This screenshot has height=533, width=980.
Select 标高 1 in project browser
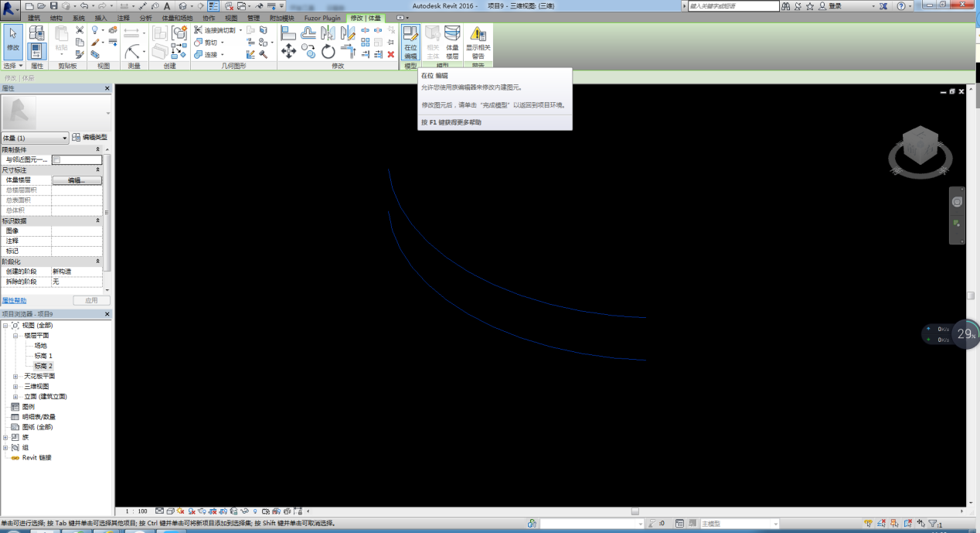pyautogui.click(x=43, y=356)
